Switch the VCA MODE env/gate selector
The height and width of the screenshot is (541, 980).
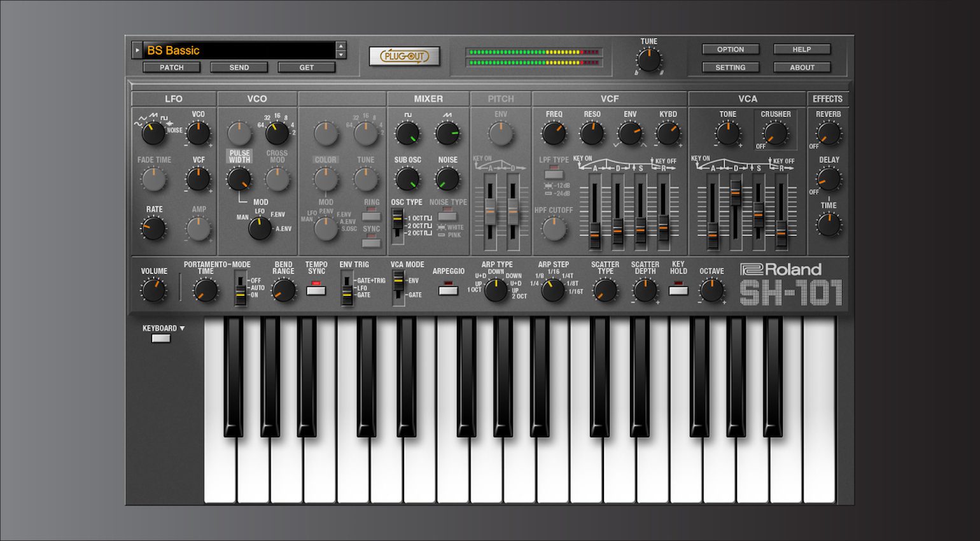(398, 288)
